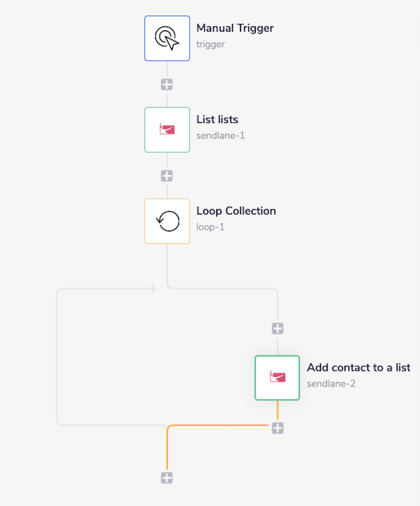Click the red envelope icon under List lists
This screenshot has height=506, width=420.
(167, 130)
